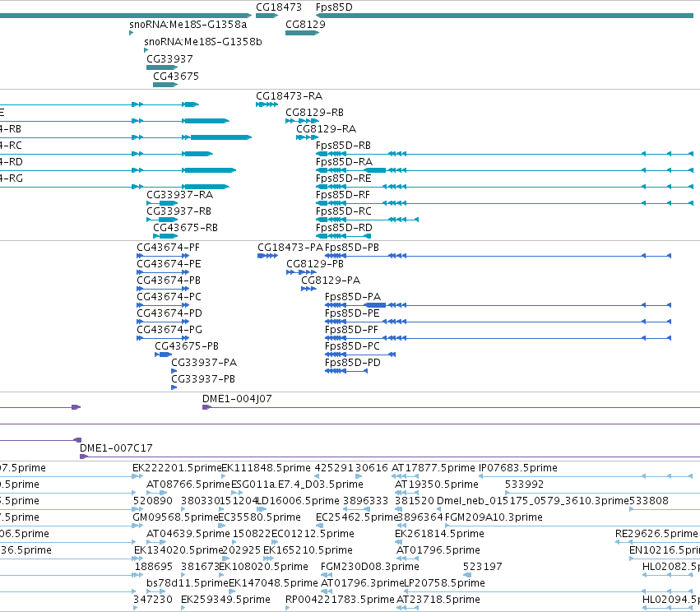This screenshot has height=612, width=700.
Task: Click the Fps85D-PA protein label
Action: [353, 297]
